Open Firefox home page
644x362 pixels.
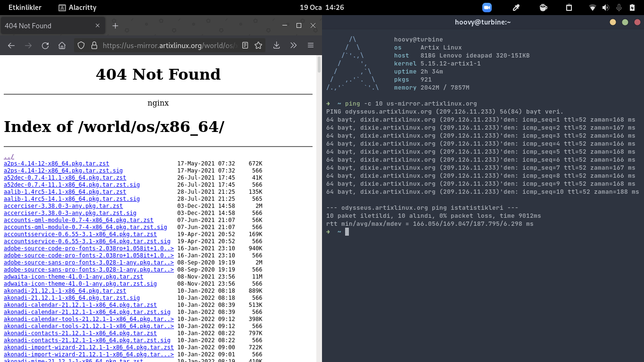coord(62,45)
